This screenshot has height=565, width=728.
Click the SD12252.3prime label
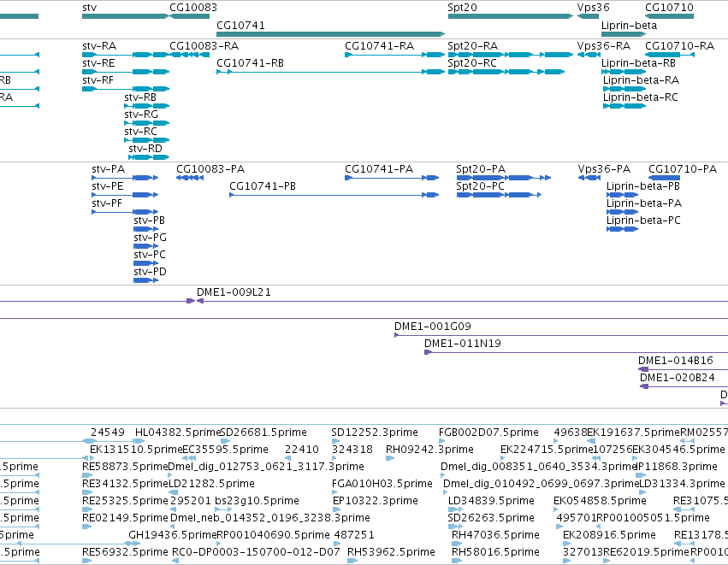[375, 433]
